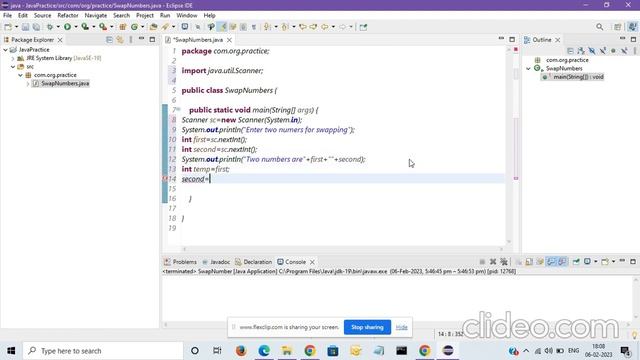Click Remove All Terminated Launches icon
The height and width of the screenshot is (360, 640).
pyautogui.click(x=504, y=262)
